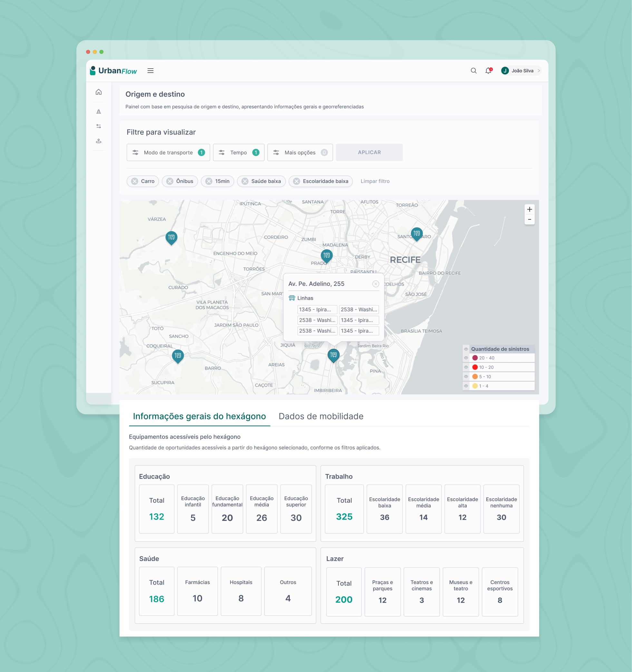This screenshot has width=632, height=672.
Task: Open Modo de transporte filter dropdown
Action: pyautogui.click(x=168, y=152)
